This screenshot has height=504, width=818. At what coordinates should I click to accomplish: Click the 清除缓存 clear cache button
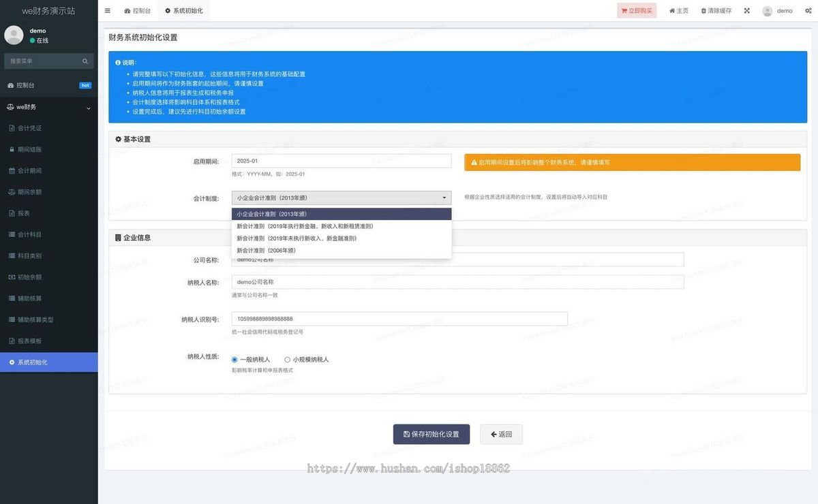[716, 10]
